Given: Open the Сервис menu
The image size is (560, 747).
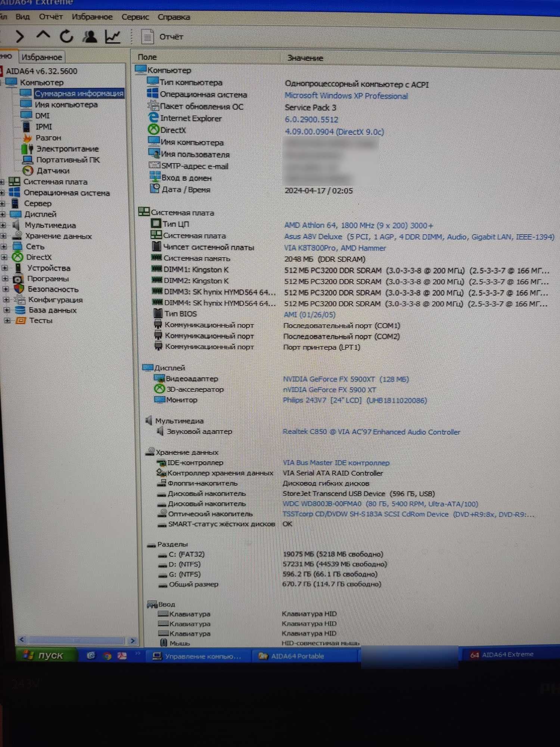Looking at the screenshot, I should pos(135,17).
